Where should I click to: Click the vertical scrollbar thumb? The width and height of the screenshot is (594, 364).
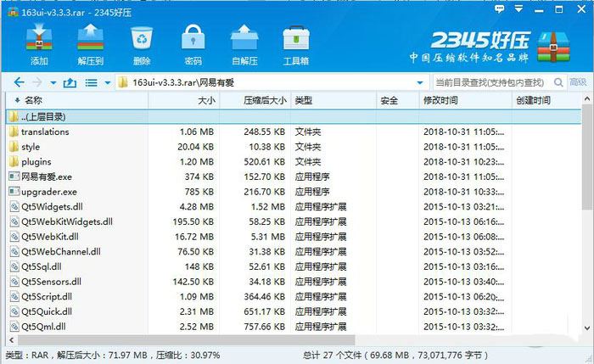(x=587, y=158)
